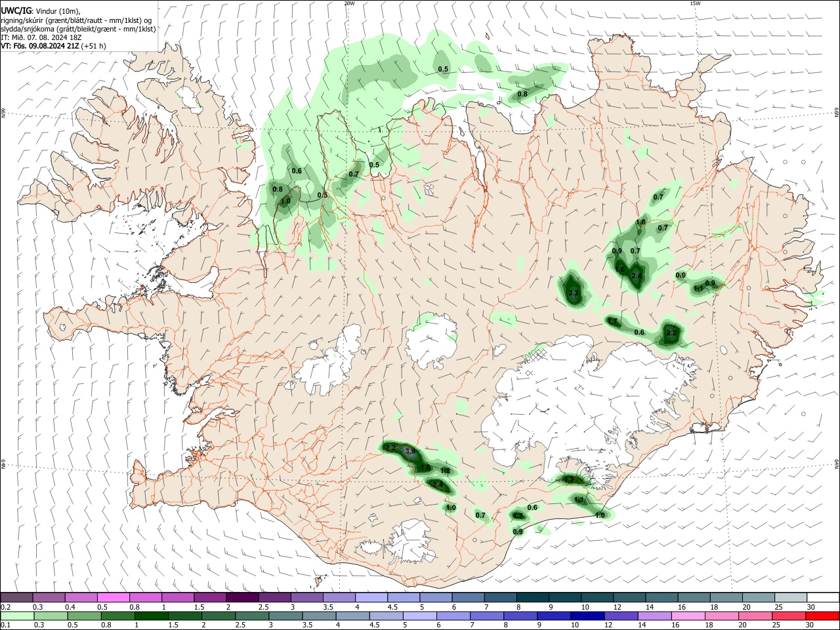Image resolution: width=840 pixels, height=630 pixels.
Task: Click the '1.2' rainfall value on the map
Action: point(445,471)
